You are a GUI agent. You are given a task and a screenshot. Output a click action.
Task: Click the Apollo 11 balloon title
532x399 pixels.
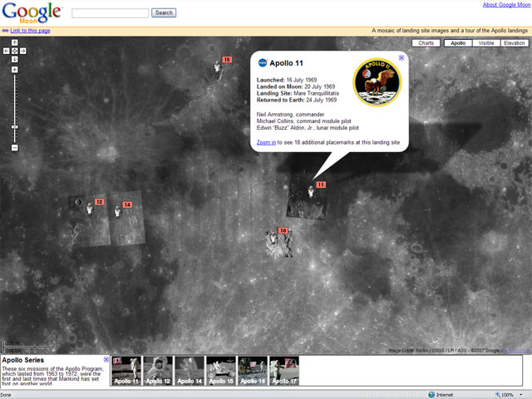click(286, 63)
